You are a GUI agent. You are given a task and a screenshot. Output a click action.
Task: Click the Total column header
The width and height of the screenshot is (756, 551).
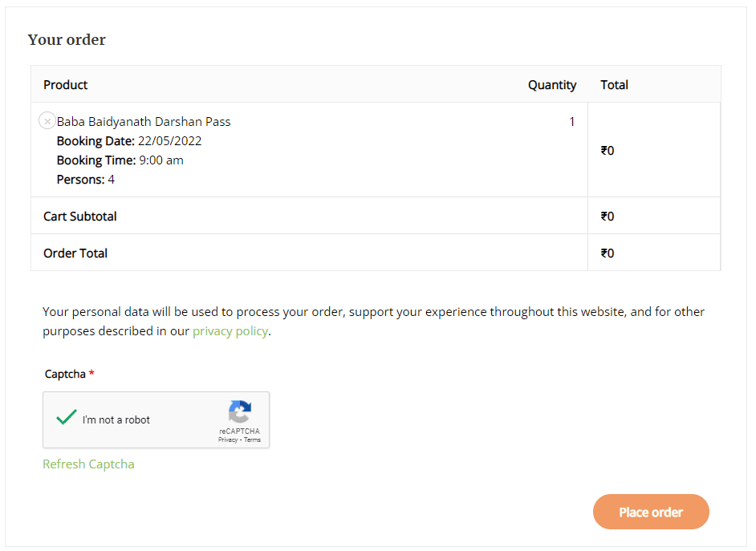point(614,85)
